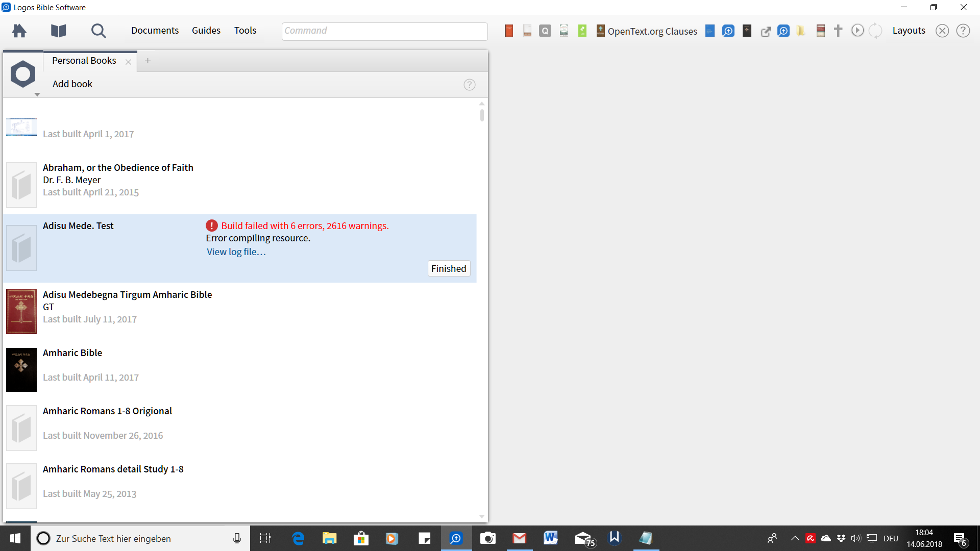
Task: Close all panels with X circle icon
Action: point(942,31)
